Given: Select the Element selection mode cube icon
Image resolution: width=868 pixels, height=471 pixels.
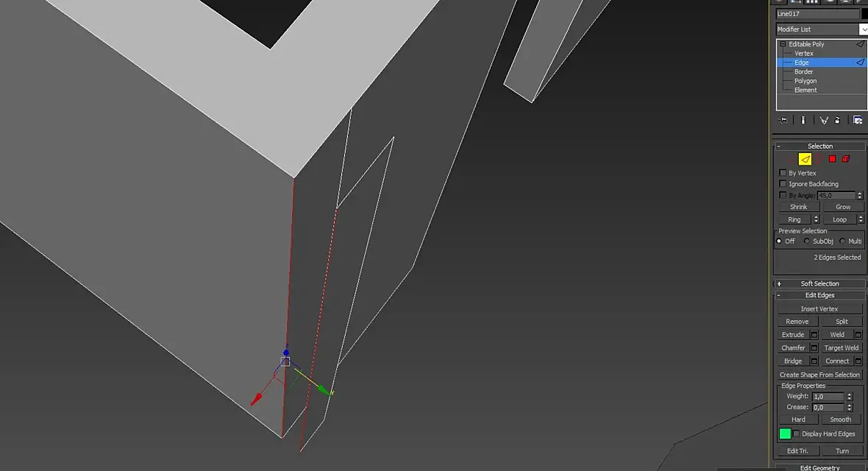Looking at the screenshot, I should pos(846,160).
